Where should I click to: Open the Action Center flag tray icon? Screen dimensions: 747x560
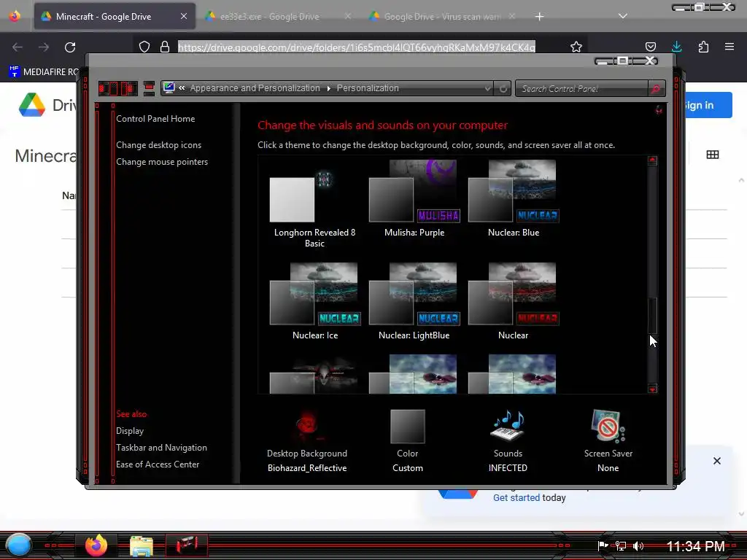(603, 545)
